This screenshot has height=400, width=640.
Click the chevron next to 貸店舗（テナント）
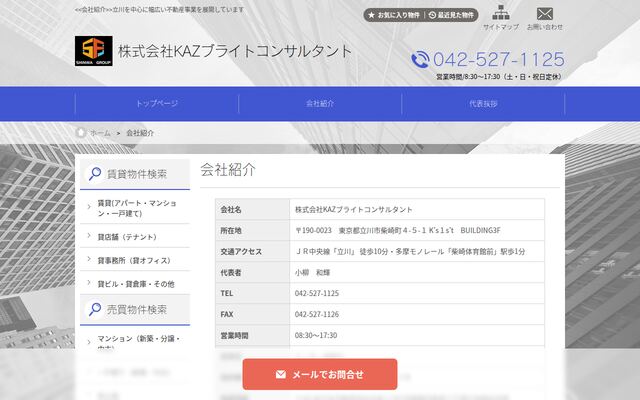(x=89, y=236)
